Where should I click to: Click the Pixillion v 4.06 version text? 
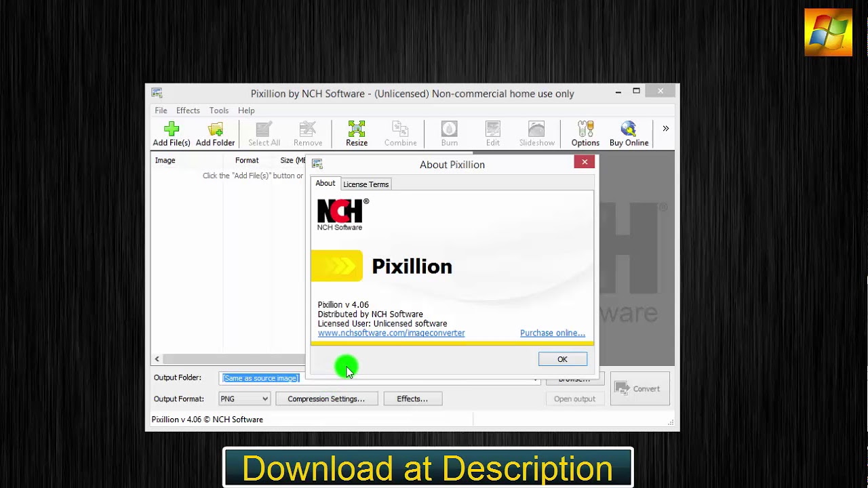(343, 305)
